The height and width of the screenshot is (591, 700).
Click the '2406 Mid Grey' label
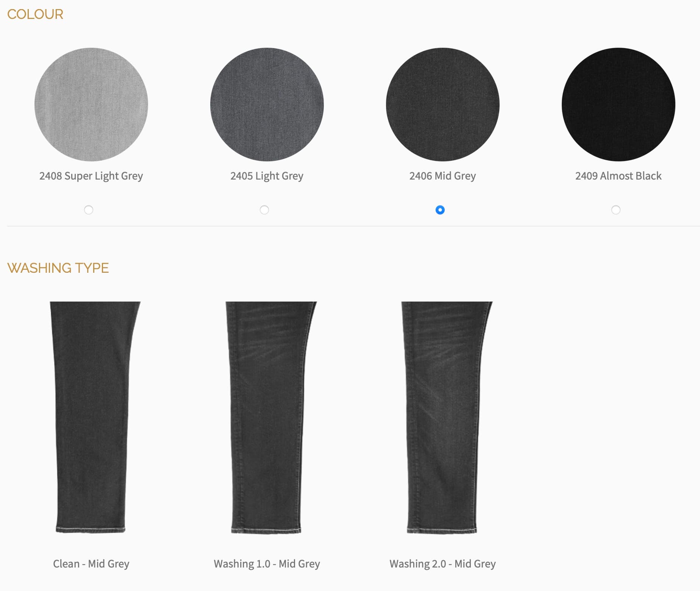(x=443, y=176)
